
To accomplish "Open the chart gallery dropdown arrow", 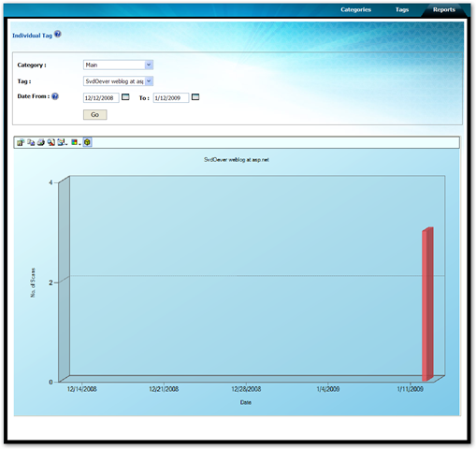I will tap(66, 144).
